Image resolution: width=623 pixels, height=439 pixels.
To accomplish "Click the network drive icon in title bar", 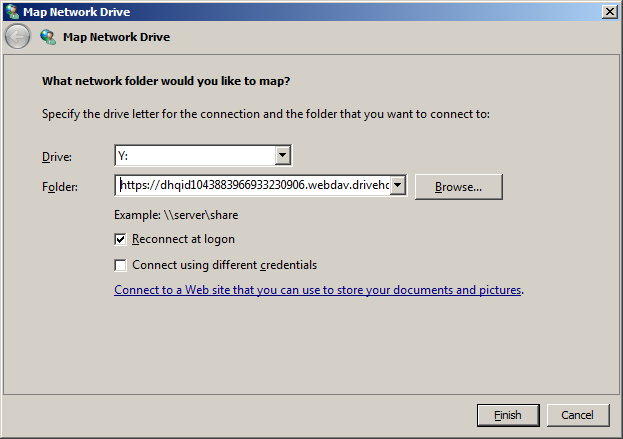I will (x=11, y=11).
